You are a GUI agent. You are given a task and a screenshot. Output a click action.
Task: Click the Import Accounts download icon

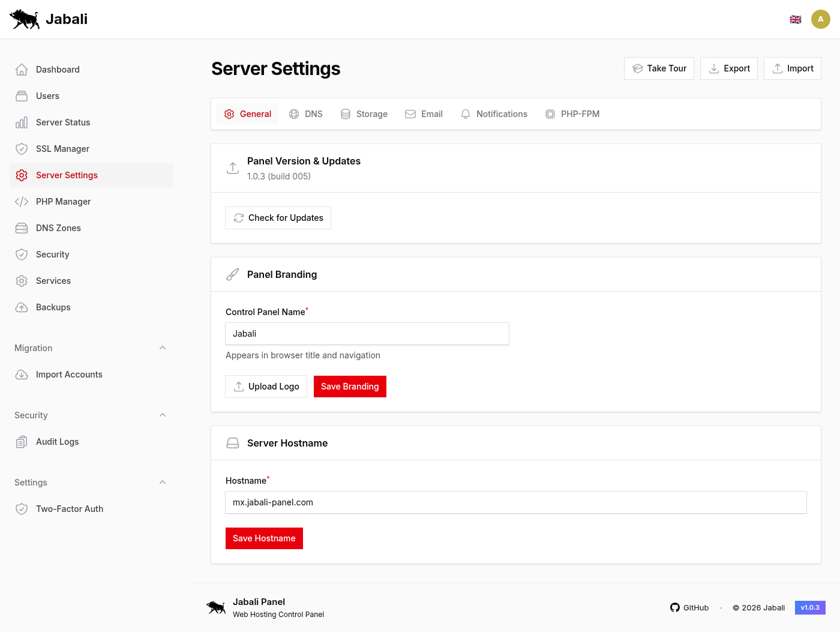point(22,374)
